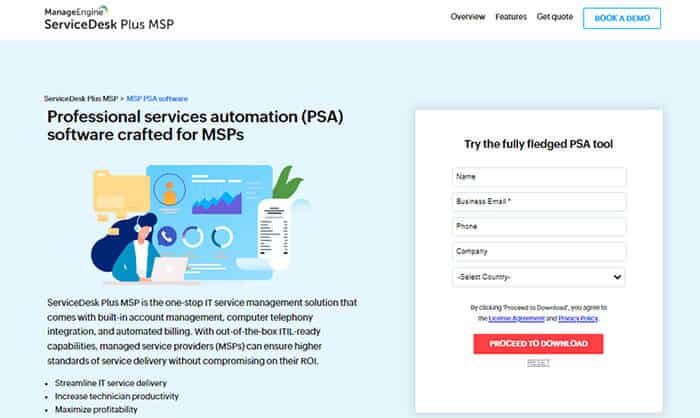The image size is (700, 418).
Task: Click the 'Streamline IT service delivery' bullet
Action: pos(111,383)
